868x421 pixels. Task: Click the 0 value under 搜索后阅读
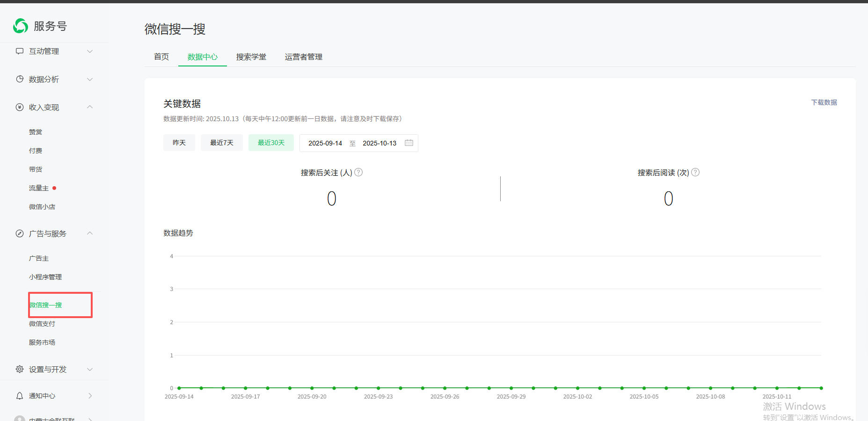click(x=669, y=199)
